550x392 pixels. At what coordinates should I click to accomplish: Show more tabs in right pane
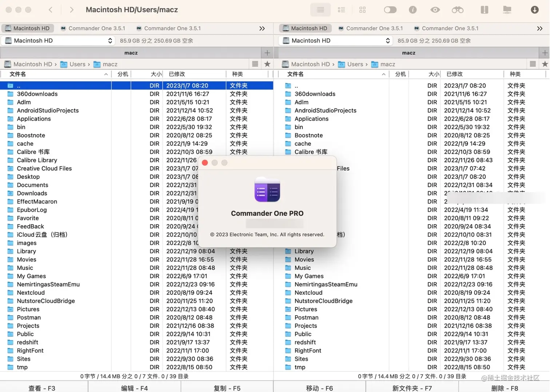(x=539, y=28)
